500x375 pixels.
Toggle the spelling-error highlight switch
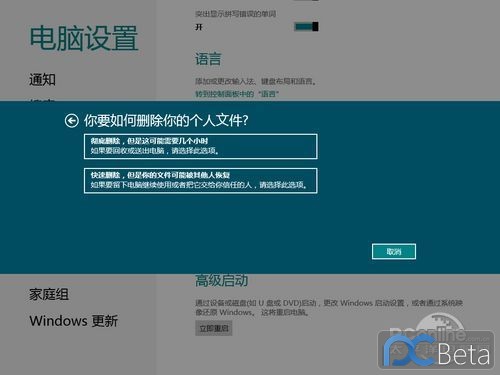click(x=306, y=27)
